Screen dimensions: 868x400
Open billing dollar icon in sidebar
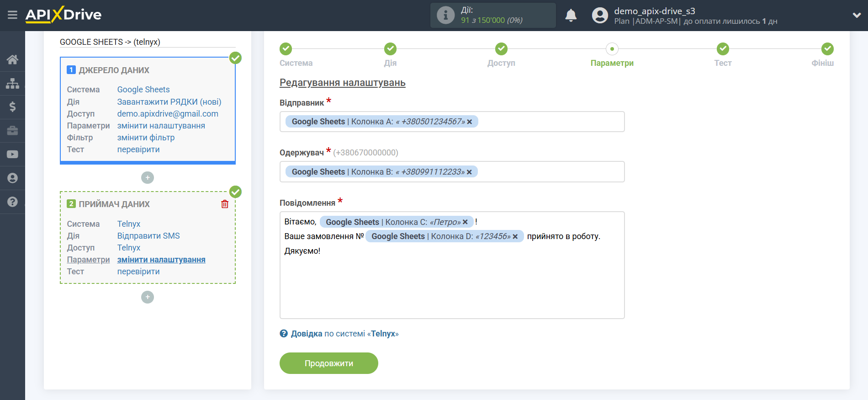click(12, 107)
